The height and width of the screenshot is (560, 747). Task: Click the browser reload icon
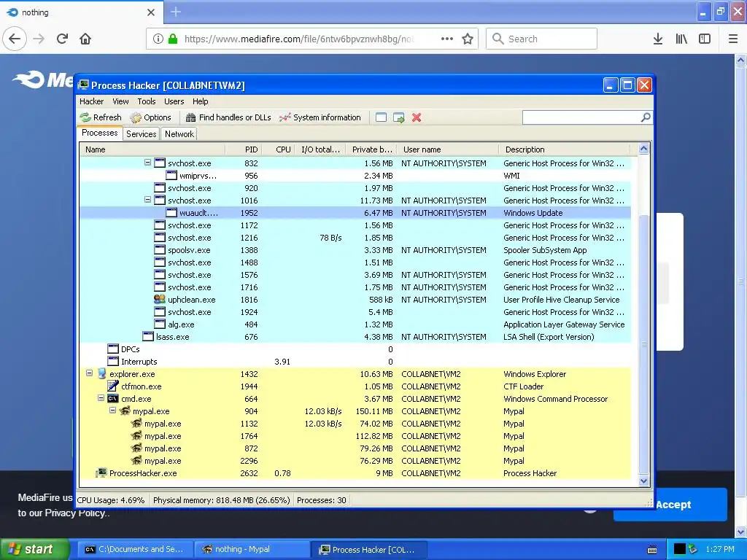pyautogui.click(x=62, y=39)
